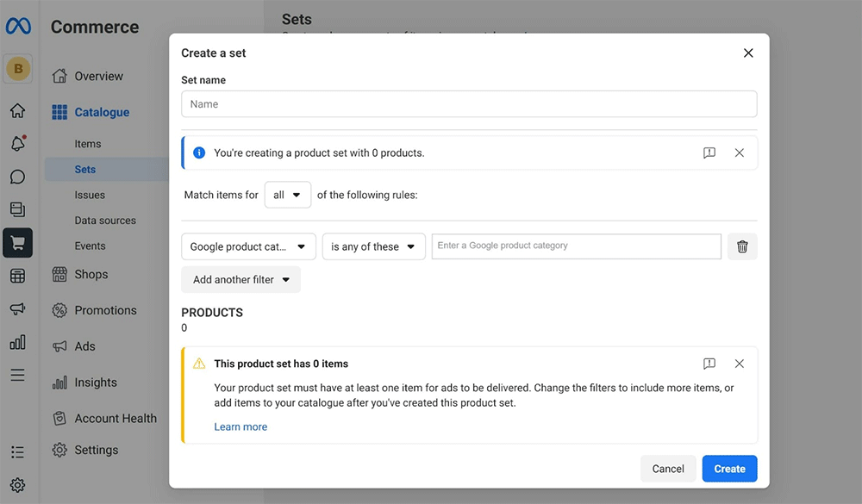The height and width of the screenshot is (504, 862).
Task: Dismiss the 0 products info banner
Action: 739,152
